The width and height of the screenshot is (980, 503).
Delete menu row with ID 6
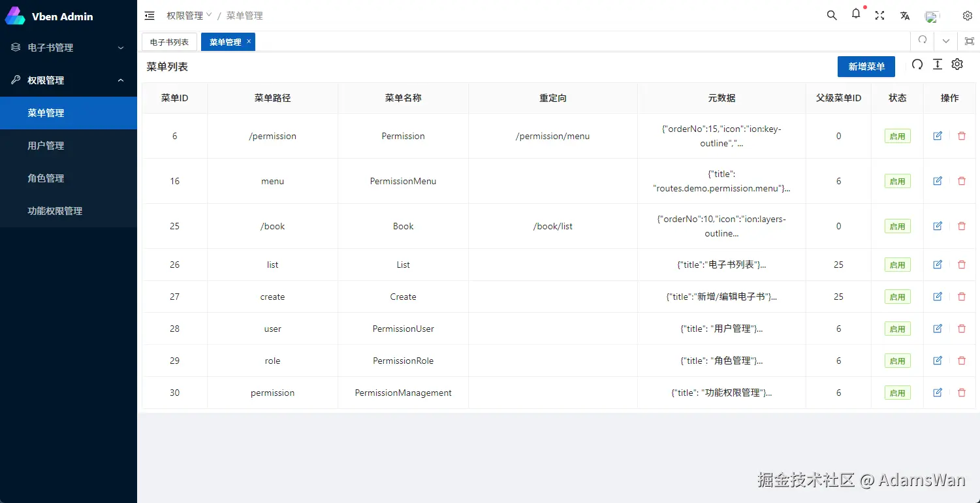coord(961,136)
